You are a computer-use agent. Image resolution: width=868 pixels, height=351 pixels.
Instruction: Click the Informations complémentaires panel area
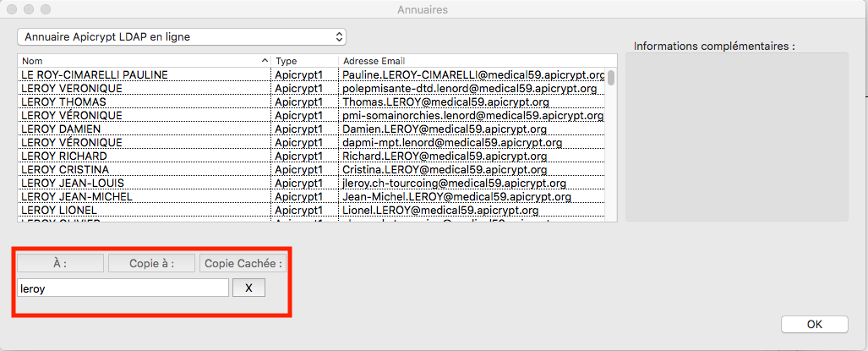[x=736, y=137]
